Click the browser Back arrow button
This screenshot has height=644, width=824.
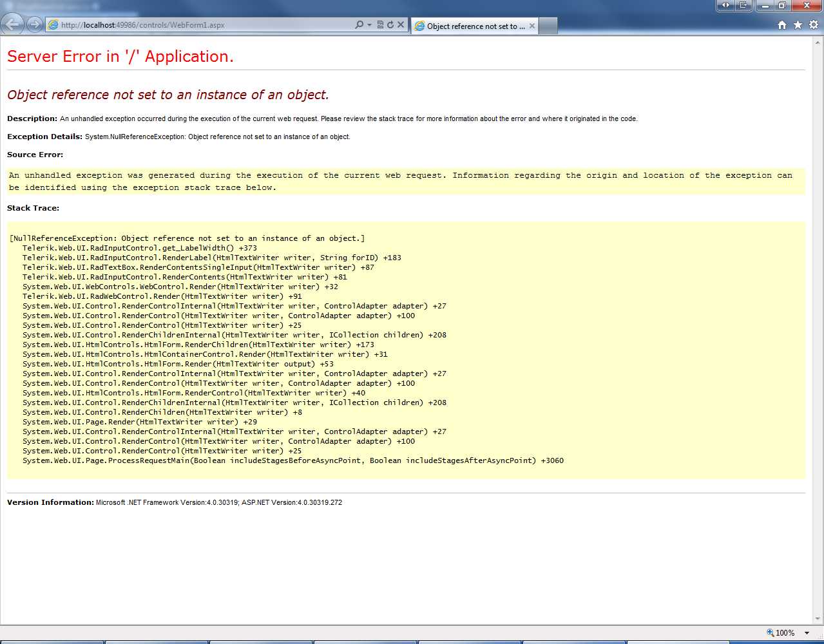[x=13, y=24]
